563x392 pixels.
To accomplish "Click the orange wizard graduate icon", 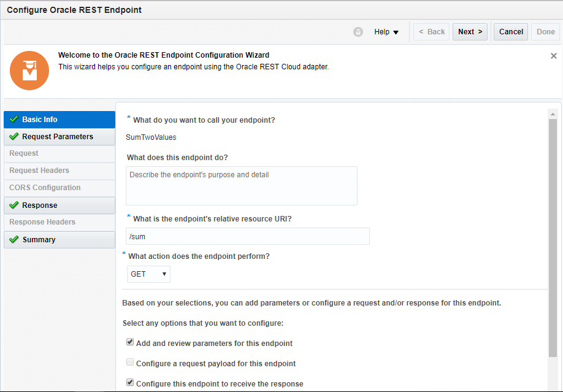I will click(29, 71).
